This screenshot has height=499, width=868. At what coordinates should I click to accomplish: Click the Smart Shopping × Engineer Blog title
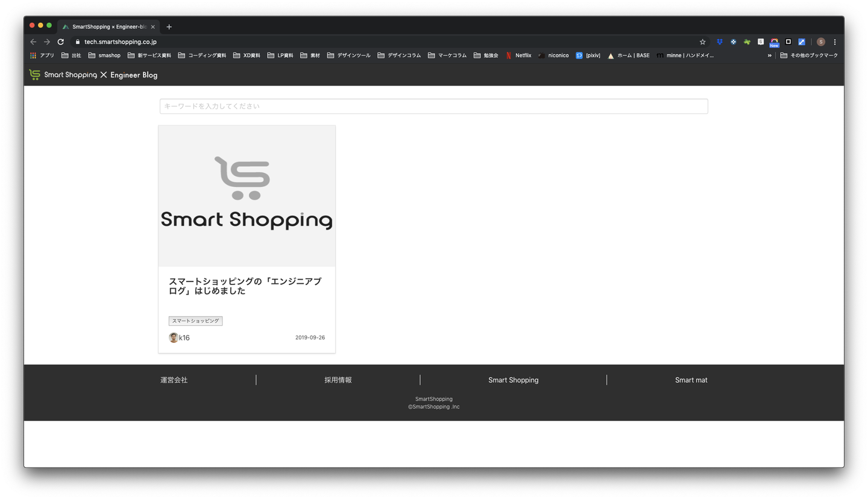tap(101, 75)
